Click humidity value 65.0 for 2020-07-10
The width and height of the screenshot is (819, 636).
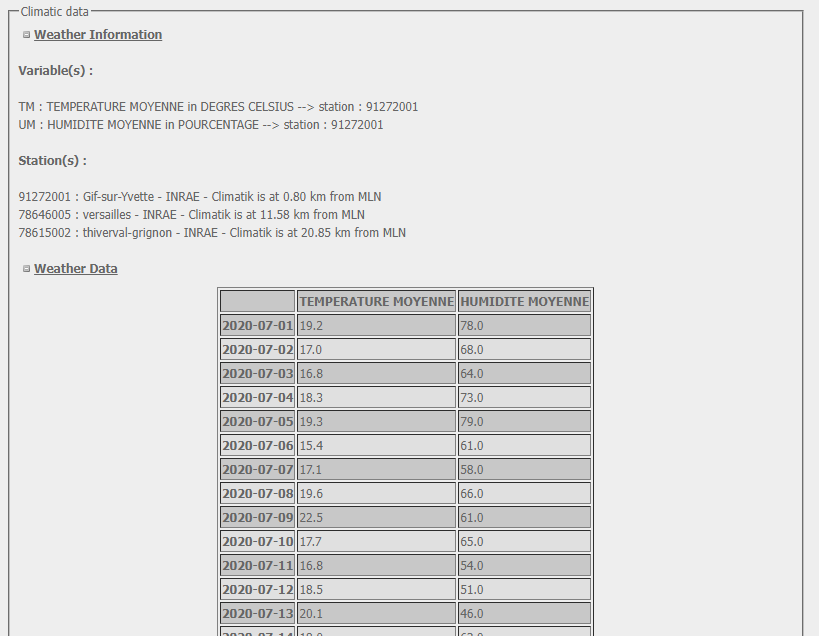(x=524, y=541)
